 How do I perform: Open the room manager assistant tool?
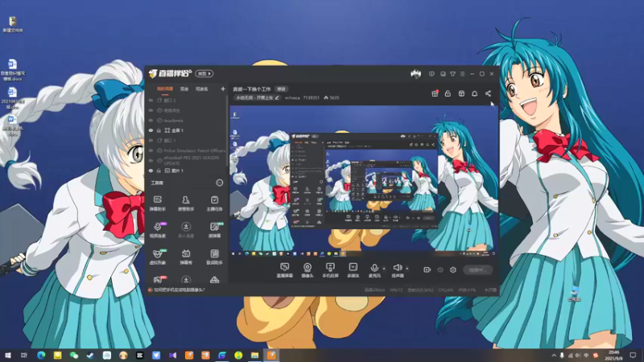[186, 204]
